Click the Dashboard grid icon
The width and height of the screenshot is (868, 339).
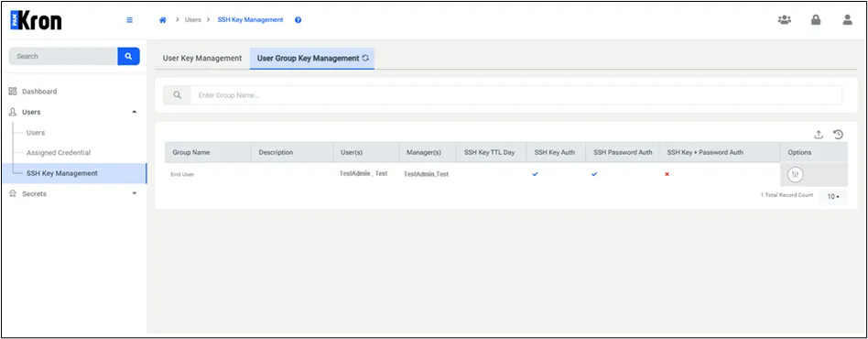pos(13,92)
